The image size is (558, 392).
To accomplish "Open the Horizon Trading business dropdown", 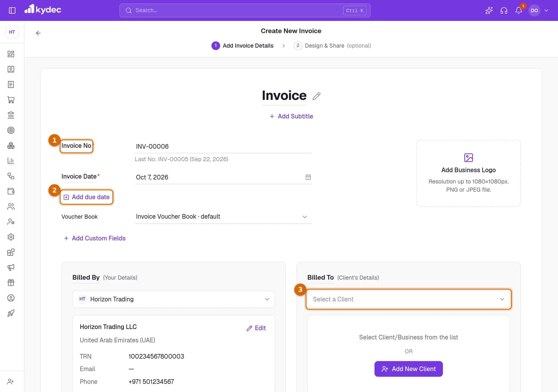I will 174,299.
